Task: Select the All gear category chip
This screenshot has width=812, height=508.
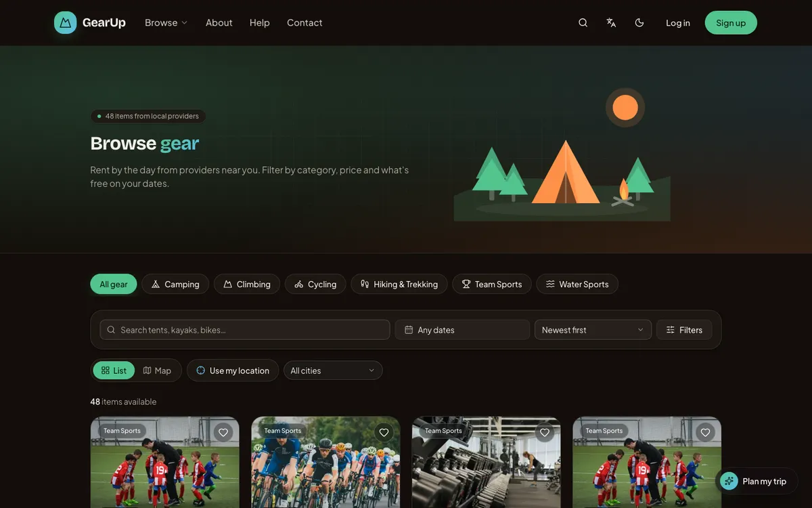Action: point(114,284)
